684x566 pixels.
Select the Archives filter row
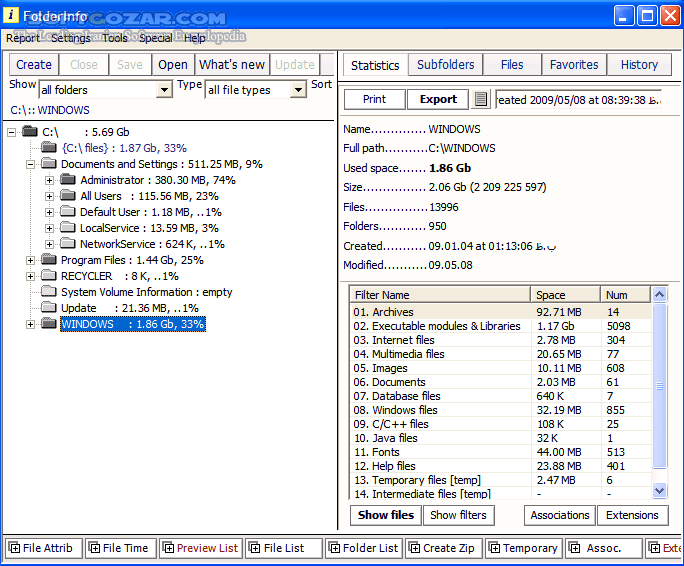click(x=440, y=312)
